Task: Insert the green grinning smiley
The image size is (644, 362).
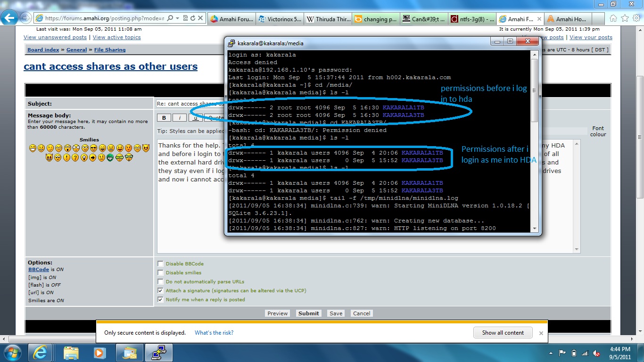Action: pyautogui.click(x=110, y=157)
